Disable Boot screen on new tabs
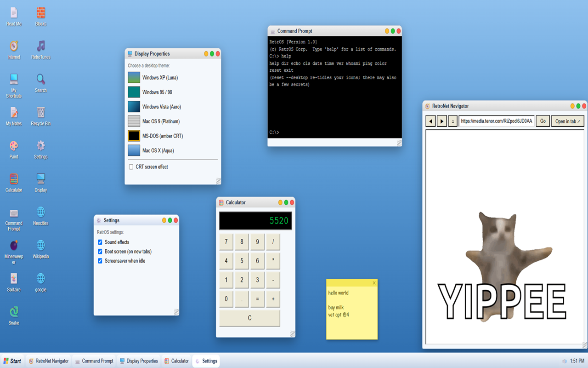Screen dimensions: 588x368 pos(100,252)
